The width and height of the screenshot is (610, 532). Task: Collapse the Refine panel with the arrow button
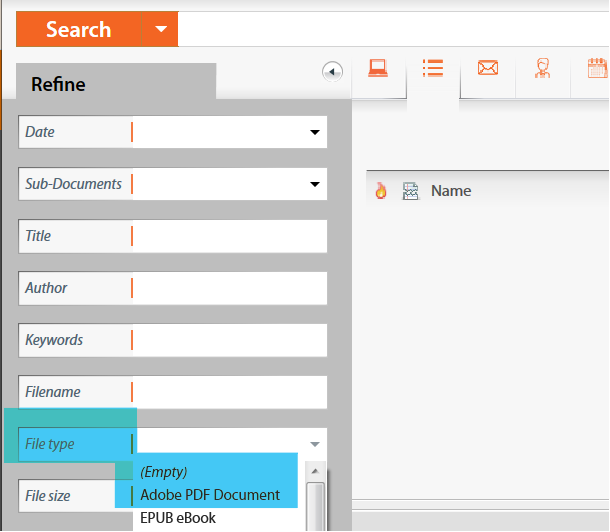click(332, 72)
